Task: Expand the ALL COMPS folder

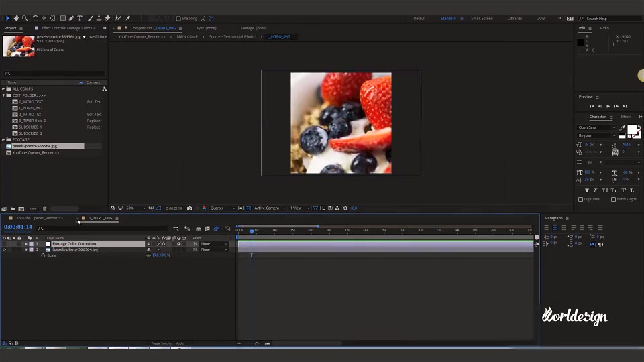Action: tap(4, 88)
